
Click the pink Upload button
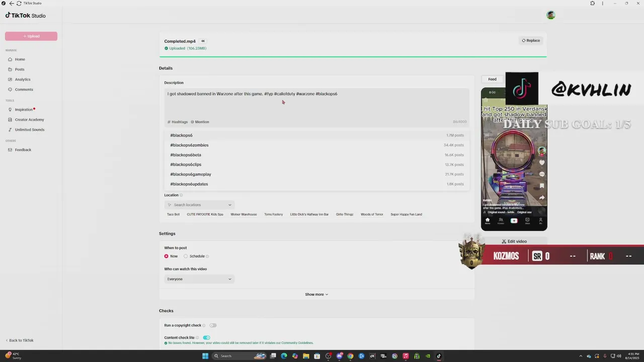pyautogui.click(x=31, y=36)
